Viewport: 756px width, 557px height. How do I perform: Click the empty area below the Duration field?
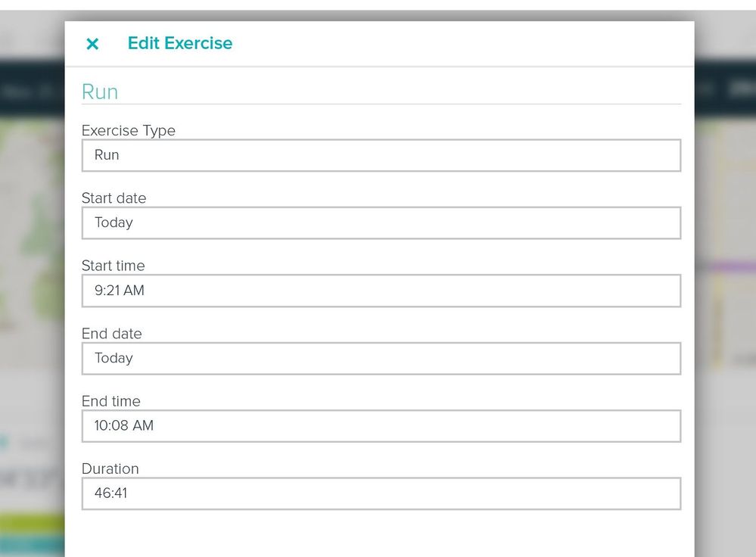[x=381, y=534]
